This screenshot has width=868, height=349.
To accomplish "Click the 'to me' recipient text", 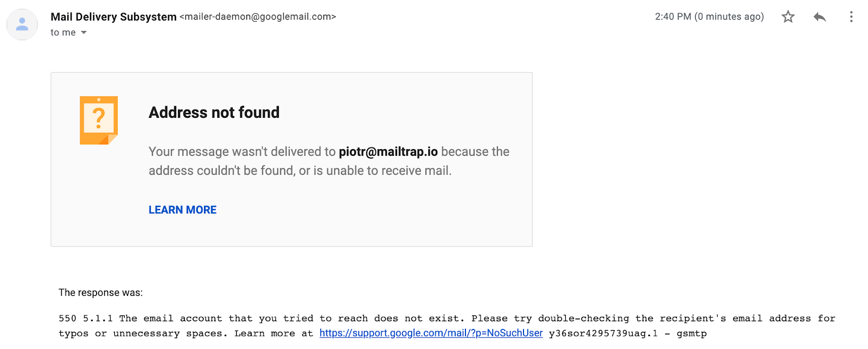I will pyautogui.click(x=63, y=33).
